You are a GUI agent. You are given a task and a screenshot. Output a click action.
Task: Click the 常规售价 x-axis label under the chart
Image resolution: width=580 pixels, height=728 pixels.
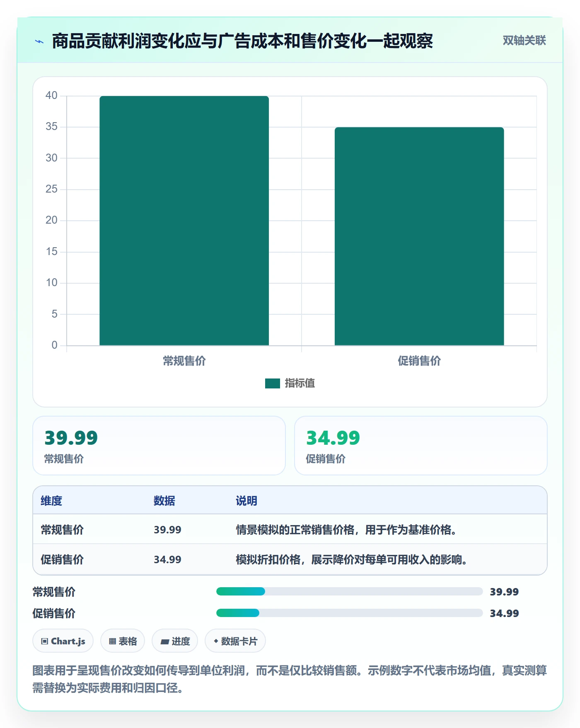(x=184, y=361)
